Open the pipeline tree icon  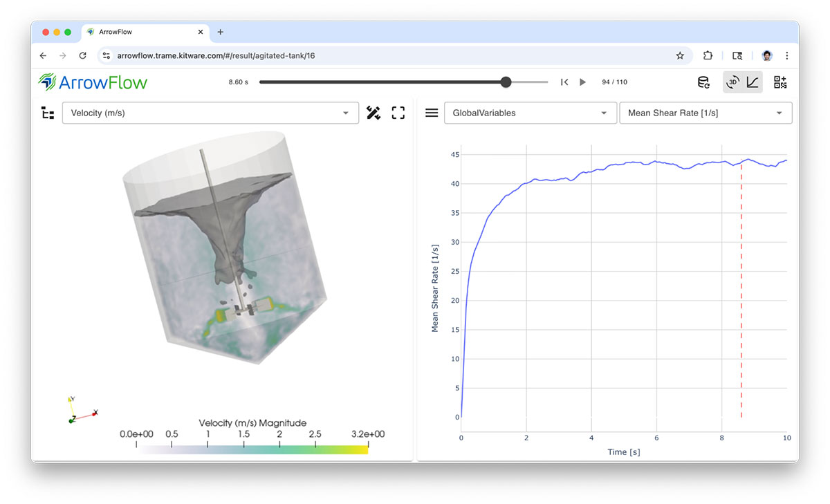[48, 113]
